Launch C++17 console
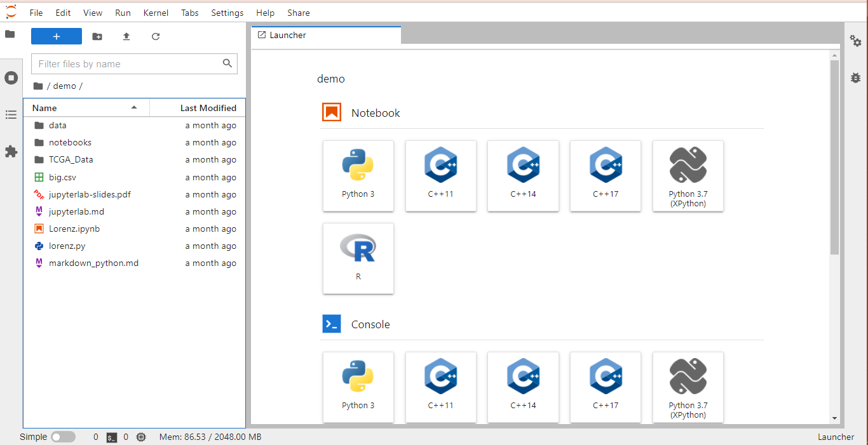The image size is (868, 445). point(606,387)
